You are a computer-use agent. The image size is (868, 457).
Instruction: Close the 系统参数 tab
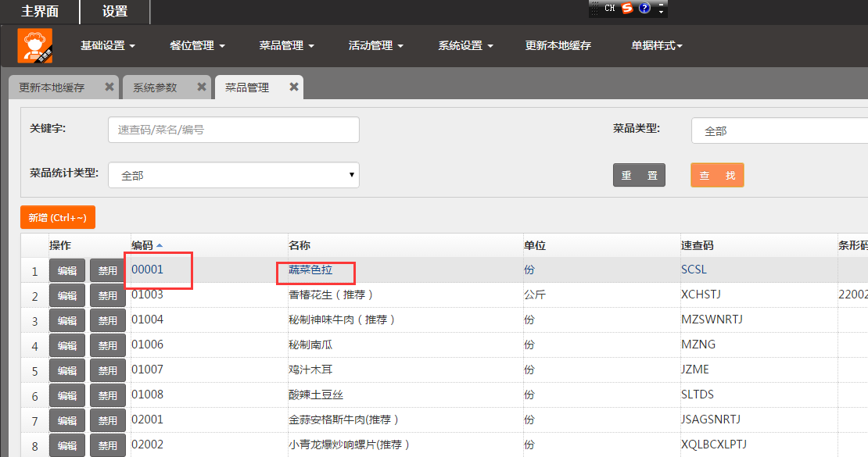(x=202, y=87)
